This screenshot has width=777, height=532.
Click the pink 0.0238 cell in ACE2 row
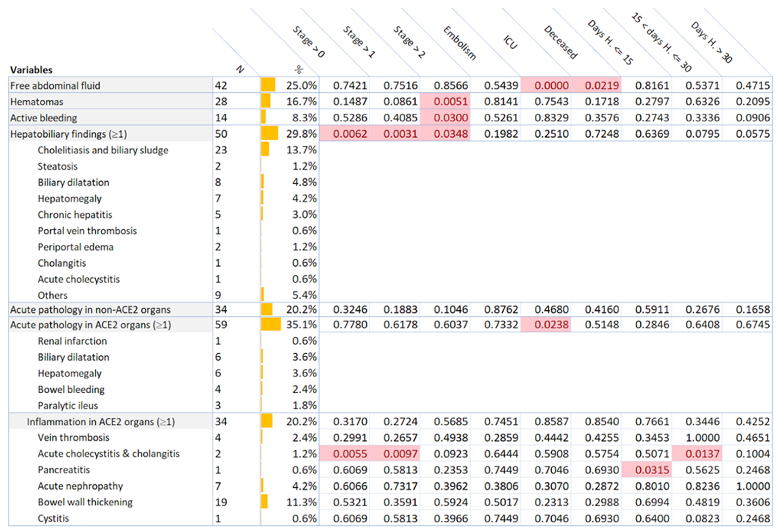[551, 324]
